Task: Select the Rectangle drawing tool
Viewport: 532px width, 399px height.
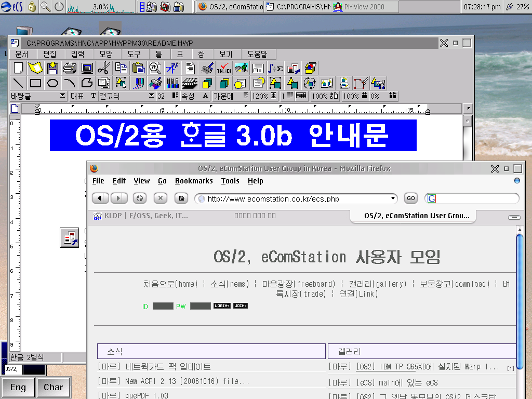Action: 35,83
